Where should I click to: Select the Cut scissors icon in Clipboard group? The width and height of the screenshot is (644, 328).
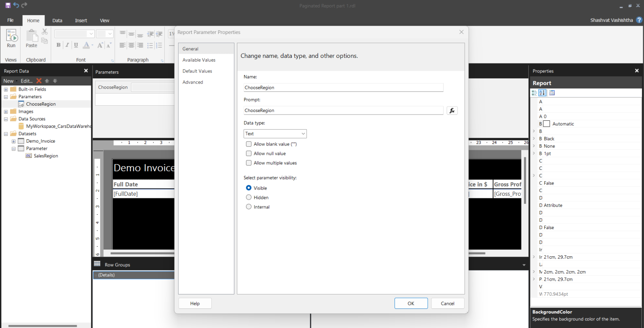45,31
